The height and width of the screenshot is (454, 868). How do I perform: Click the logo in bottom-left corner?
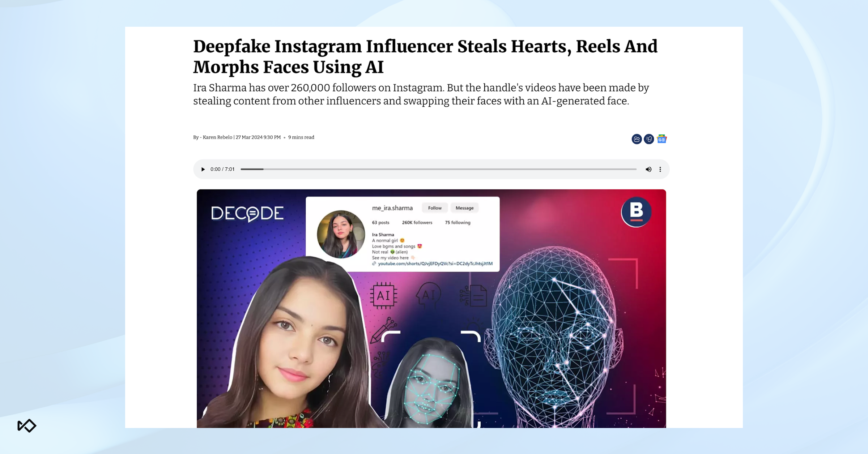click(x=27, y=425)
